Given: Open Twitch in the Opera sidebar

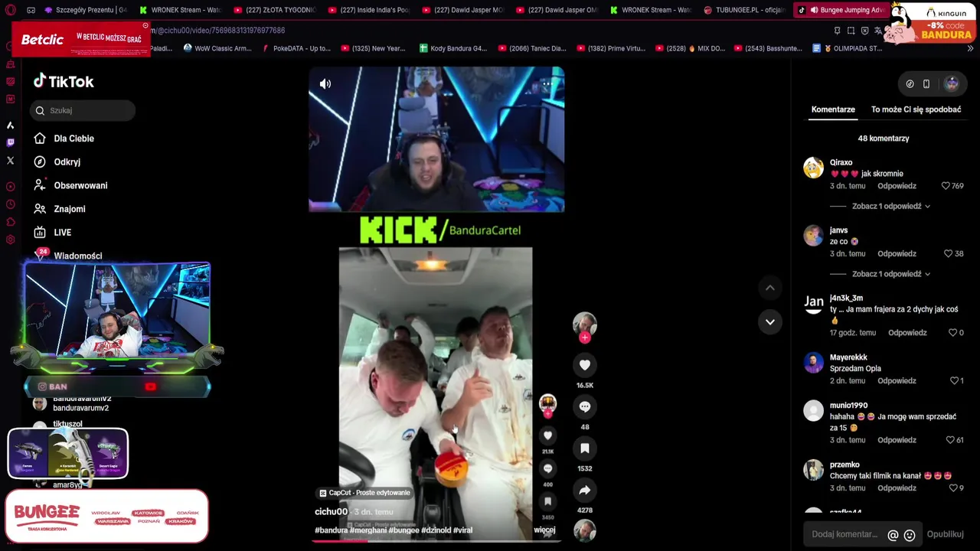Looking at the screenshot, I should coord(10,142).
